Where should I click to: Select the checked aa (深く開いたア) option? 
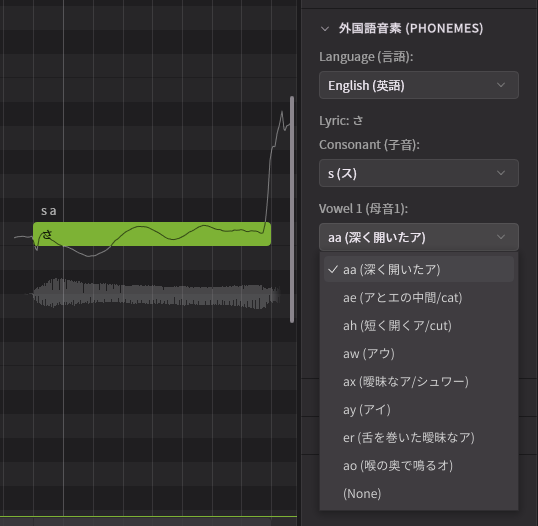point(419,269)
